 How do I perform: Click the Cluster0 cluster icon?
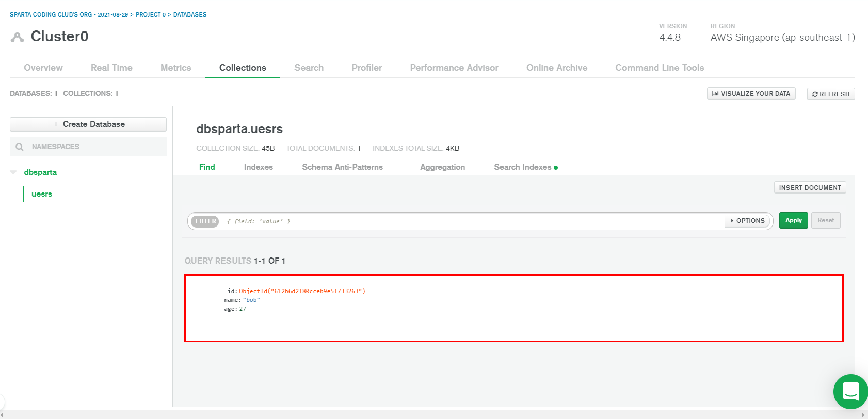click(x=18, y=37)
